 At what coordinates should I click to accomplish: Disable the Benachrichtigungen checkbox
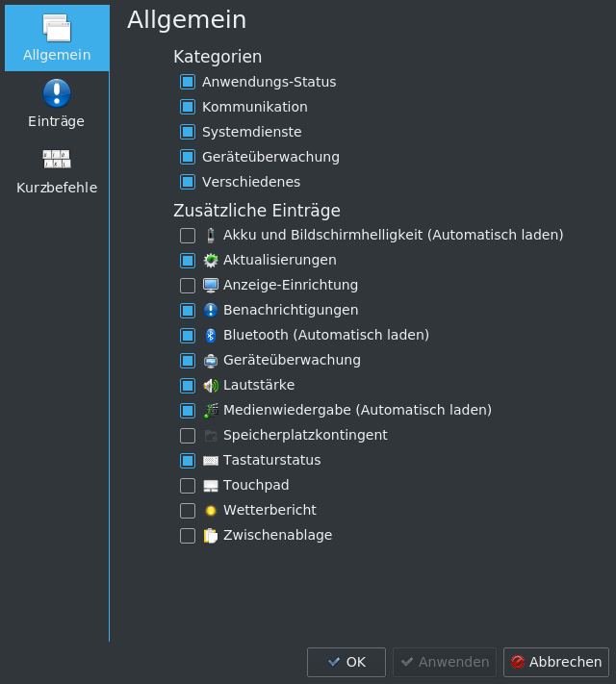coord(188,311)
